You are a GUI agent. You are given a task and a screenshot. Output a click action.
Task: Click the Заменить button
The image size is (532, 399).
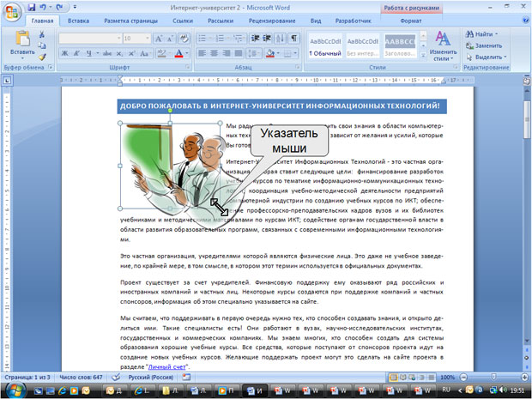484,45
